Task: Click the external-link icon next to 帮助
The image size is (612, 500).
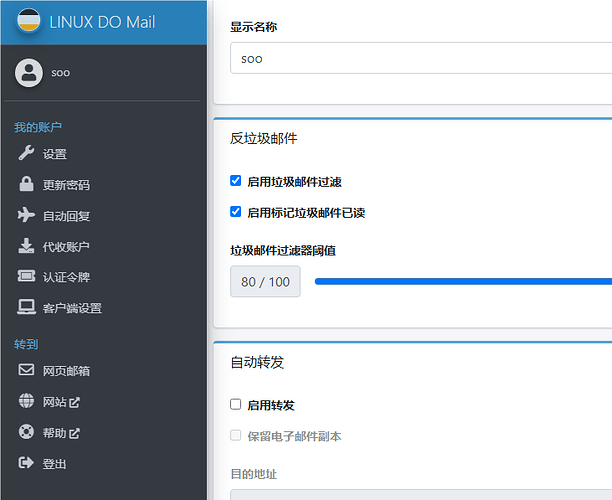Action: click(75, 433)
